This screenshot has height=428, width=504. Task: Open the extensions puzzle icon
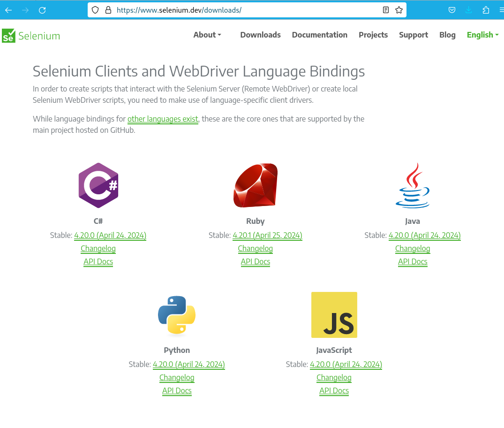click(486, 10)
